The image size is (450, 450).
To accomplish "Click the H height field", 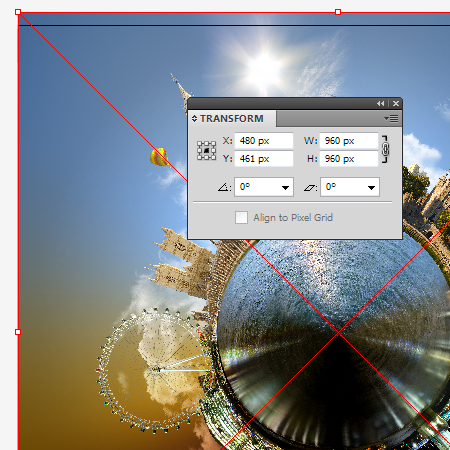I will pos(349,159).
